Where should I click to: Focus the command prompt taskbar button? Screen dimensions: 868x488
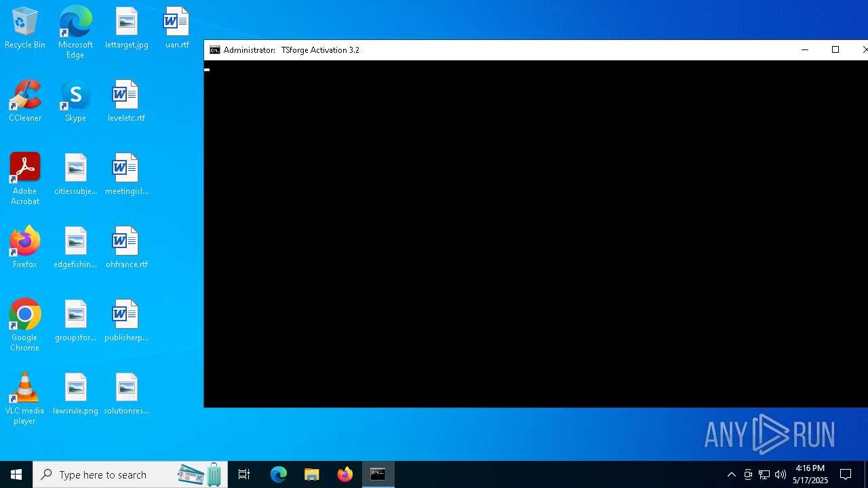(378, 474)
